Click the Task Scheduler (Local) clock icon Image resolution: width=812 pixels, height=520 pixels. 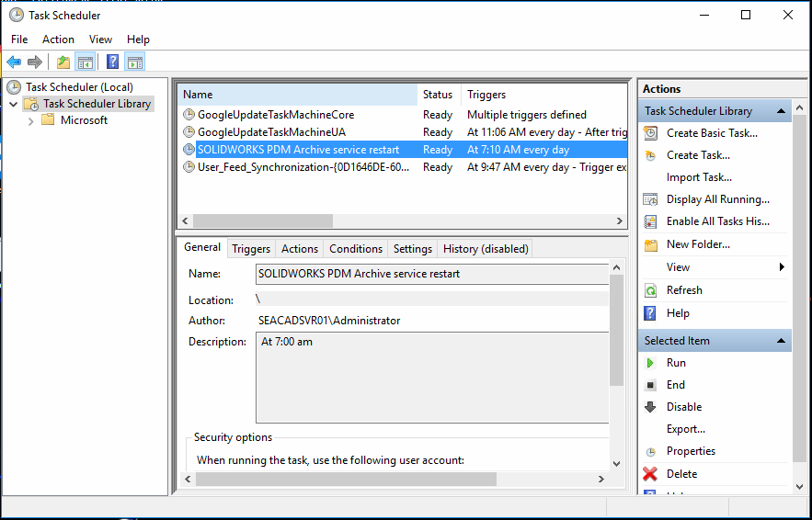click(14, 87)
